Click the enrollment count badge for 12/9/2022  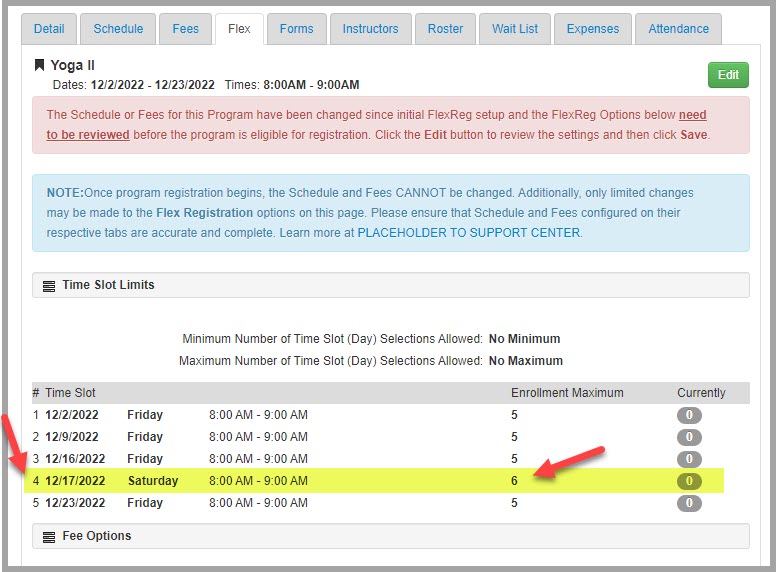click(688, 437)
